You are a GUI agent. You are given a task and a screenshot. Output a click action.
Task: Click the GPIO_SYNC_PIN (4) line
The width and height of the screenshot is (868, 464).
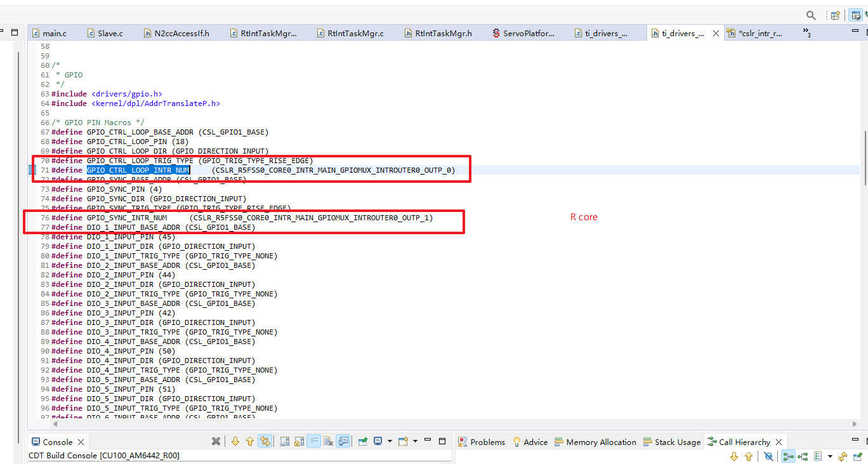[107, 189]
